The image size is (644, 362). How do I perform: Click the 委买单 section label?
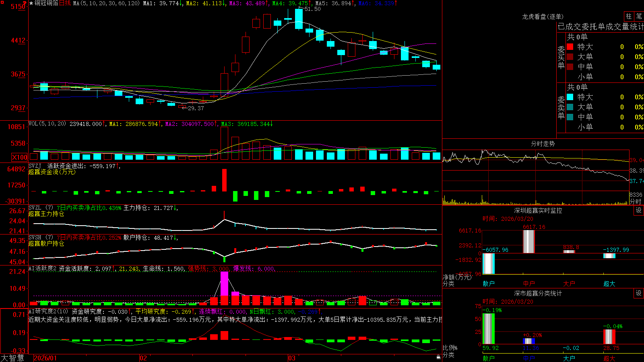coord(561,57)
